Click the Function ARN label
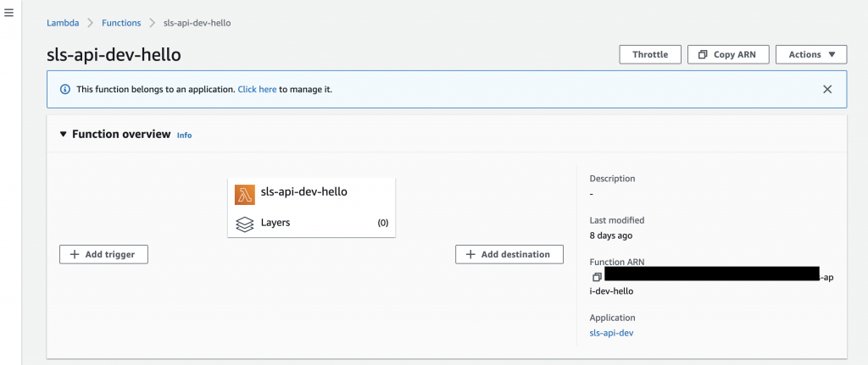 tap(617, 263)
